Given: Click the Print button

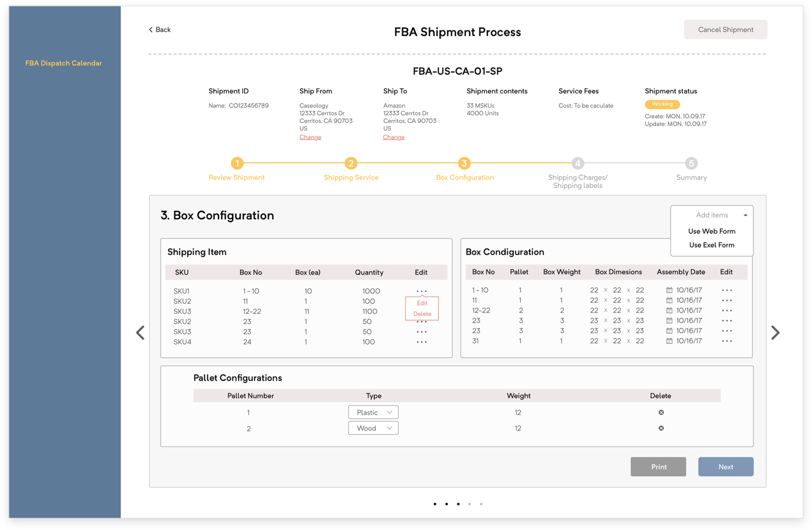Looking at the screenshot, I should (658, 467).
